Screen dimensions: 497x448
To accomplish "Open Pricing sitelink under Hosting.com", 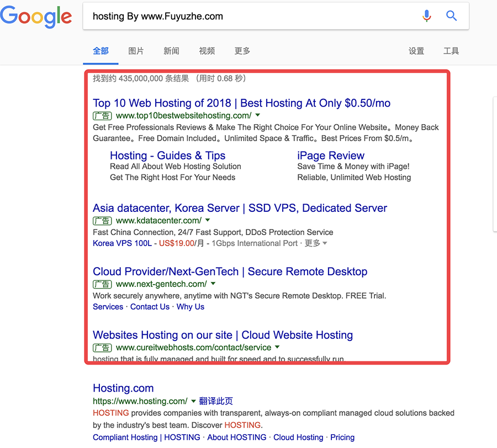I will point(342,437).
